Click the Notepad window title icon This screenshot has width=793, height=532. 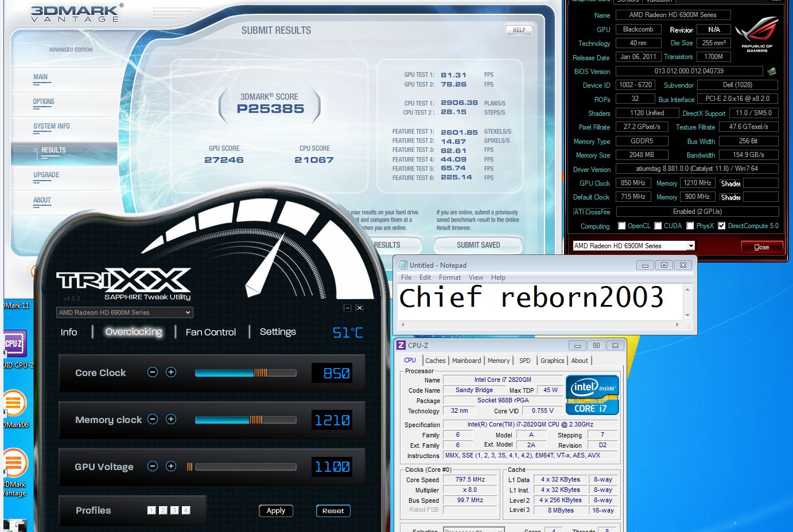[403, 265]
